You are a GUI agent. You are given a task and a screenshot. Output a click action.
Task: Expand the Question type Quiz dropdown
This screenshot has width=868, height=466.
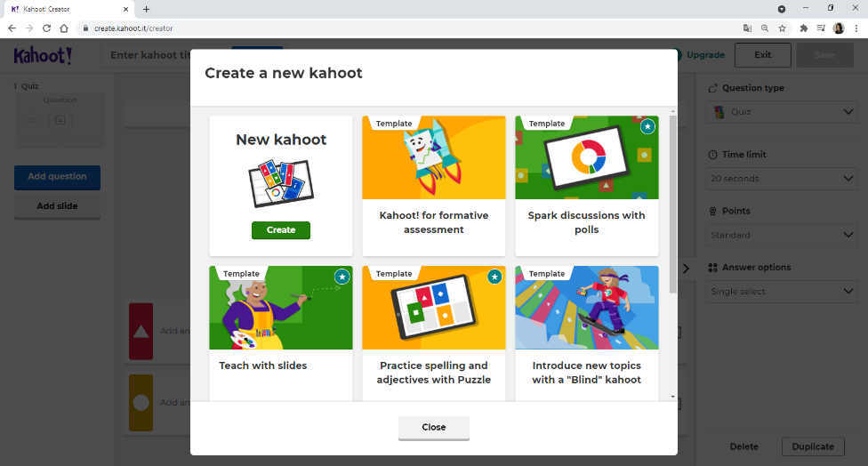[782, 112]
